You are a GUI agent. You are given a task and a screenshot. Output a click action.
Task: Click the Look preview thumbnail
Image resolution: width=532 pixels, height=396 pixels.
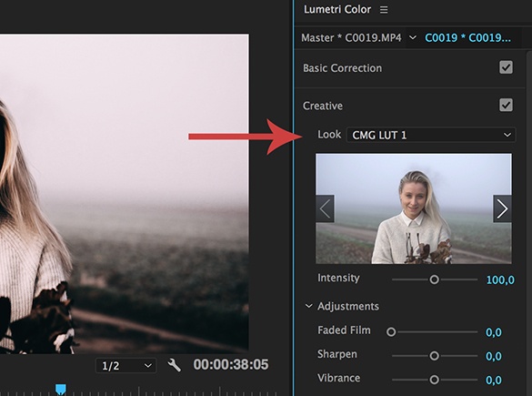tap(414, 208)
